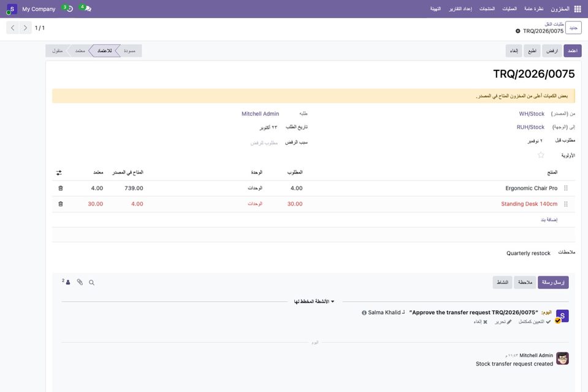Click the My Company name in navbar
The width and height of the screenshot is (588, 392).
39,9
